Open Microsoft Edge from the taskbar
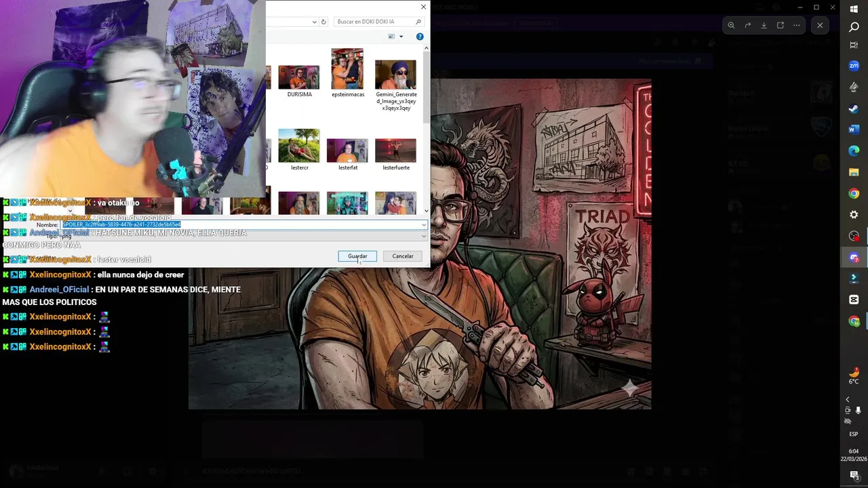 coord(854,150)
